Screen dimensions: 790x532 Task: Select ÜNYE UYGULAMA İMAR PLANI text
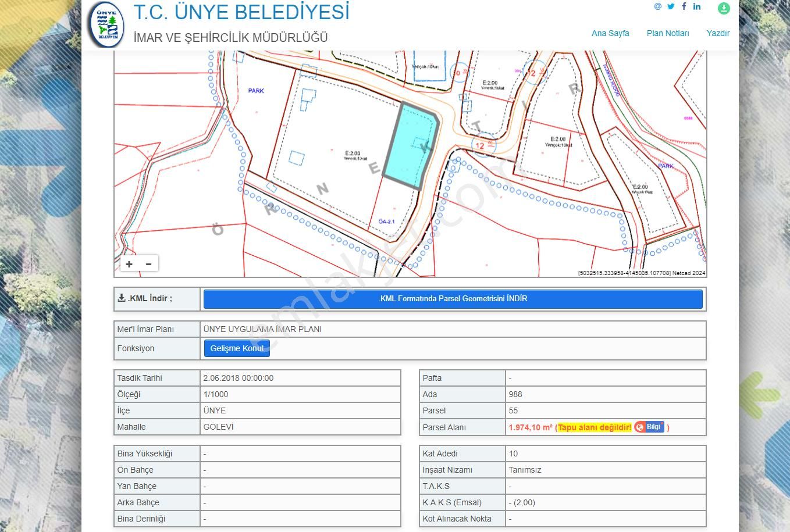(x=262, y=329)
